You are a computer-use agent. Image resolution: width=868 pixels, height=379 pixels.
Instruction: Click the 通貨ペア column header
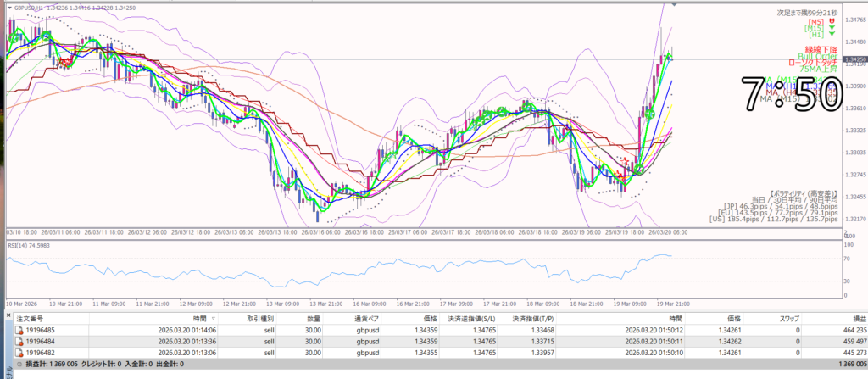coord(366,317)
